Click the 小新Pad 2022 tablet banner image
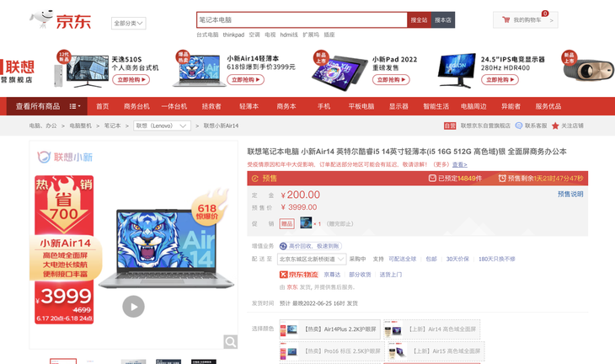Viewport: 615px width, 364px height. [340, 72]
